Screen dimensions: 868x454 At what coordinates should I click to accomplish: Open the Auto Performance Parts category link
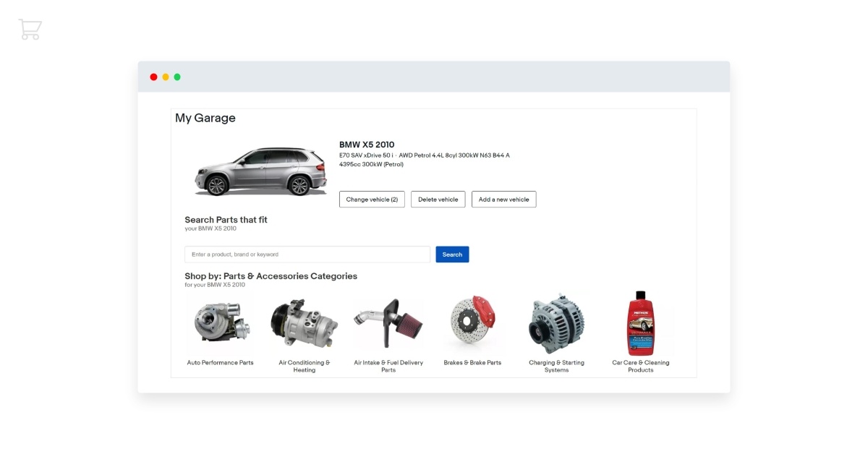220,361
